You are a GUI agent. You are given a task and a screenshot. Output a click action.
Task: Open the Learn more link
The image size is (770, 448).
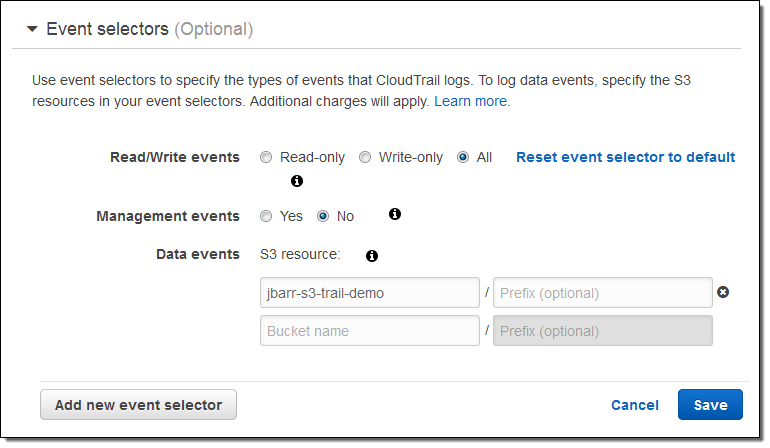471,102
